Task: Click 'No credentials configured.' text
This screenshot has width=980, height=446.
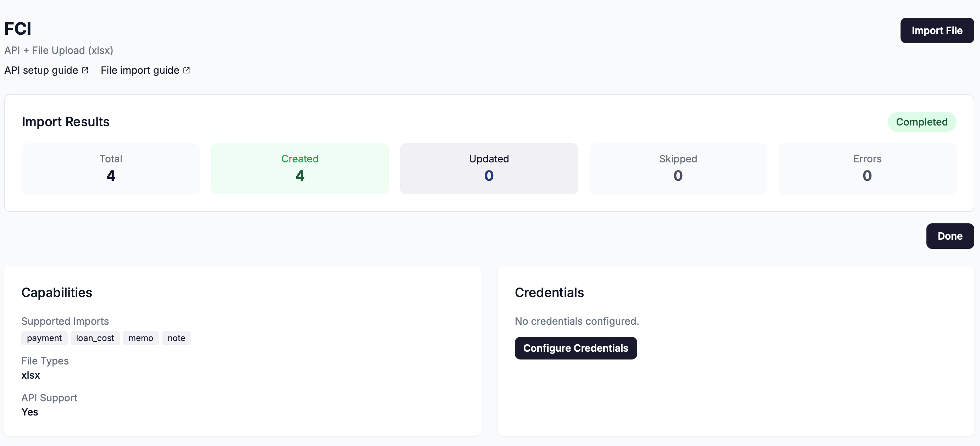Action: (x=577, y=321)
